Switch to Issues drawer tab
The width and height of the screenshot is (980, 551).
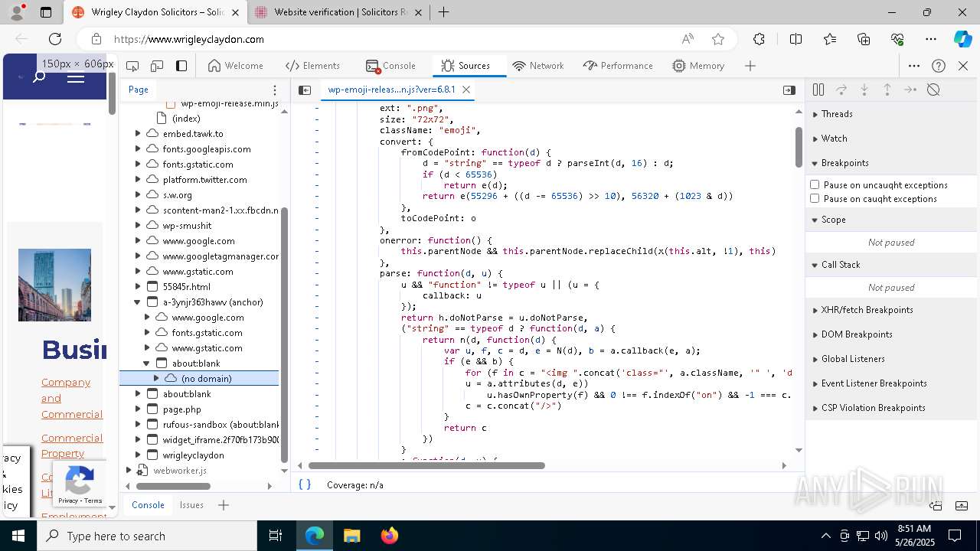(191, 505)
